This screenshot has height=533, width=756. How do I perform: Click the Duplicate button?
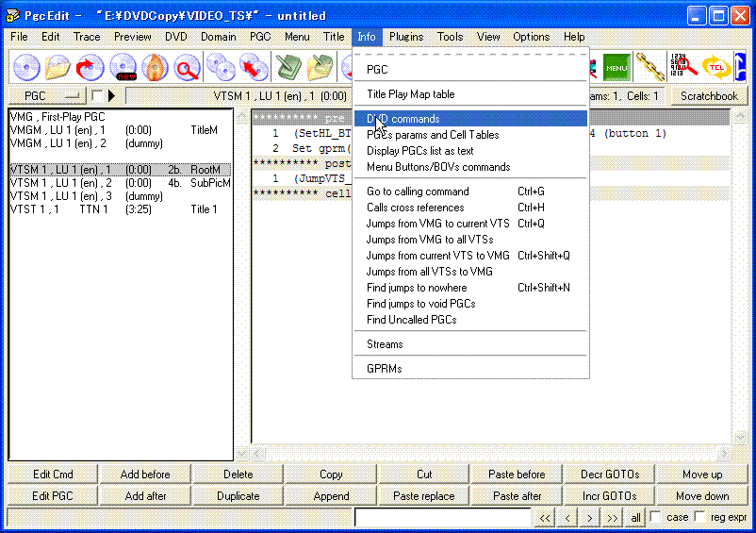point(238,496)
